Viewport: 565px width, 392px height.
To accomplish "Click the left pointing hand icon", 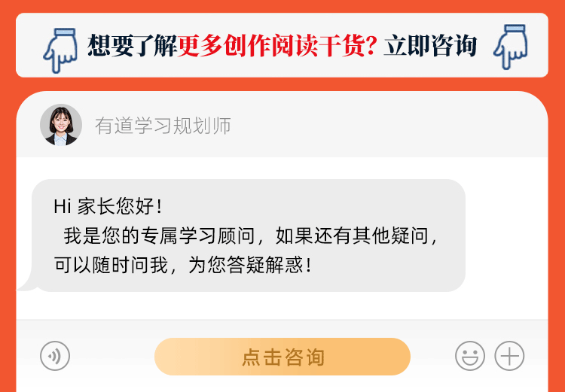I will (60, 50).
